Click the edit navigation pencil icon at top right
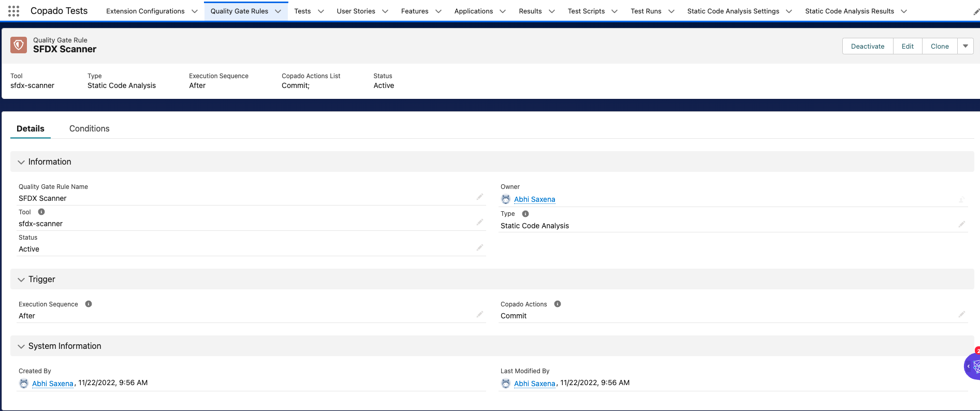 pyautogui.click(x=976, y=11)
